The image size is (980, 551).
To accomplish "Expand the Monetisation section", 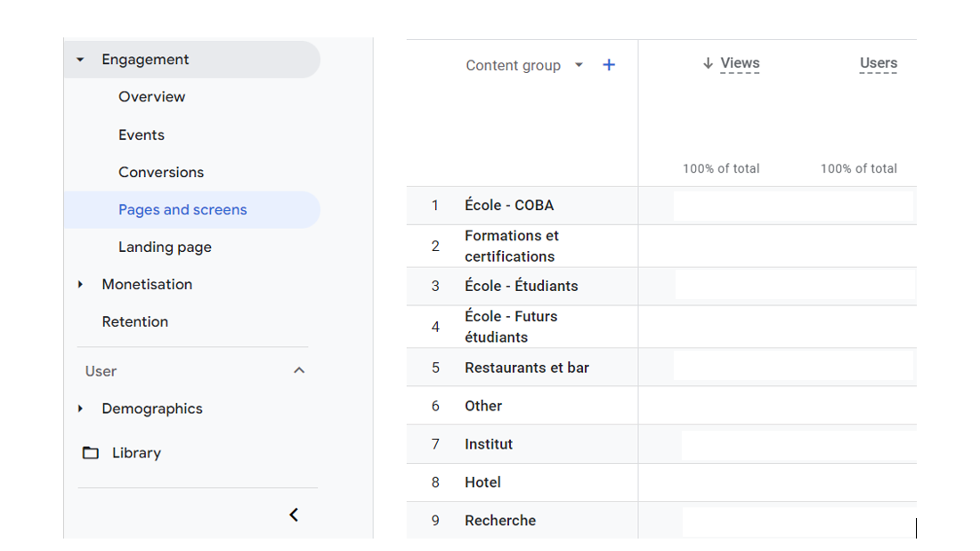I will 80,285.
